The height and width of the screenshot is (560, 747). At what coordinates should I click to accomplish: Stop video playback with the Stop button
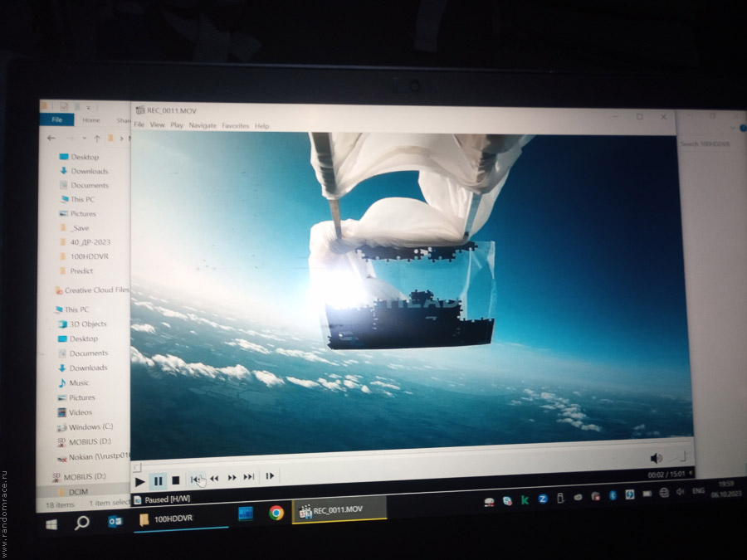coord(175,480)
